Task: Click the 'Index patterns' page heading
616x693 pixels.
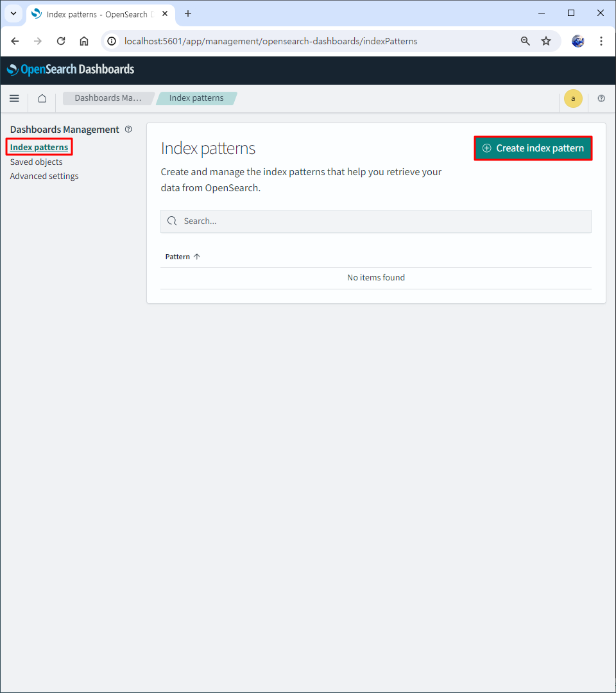Action: (208, 148)
